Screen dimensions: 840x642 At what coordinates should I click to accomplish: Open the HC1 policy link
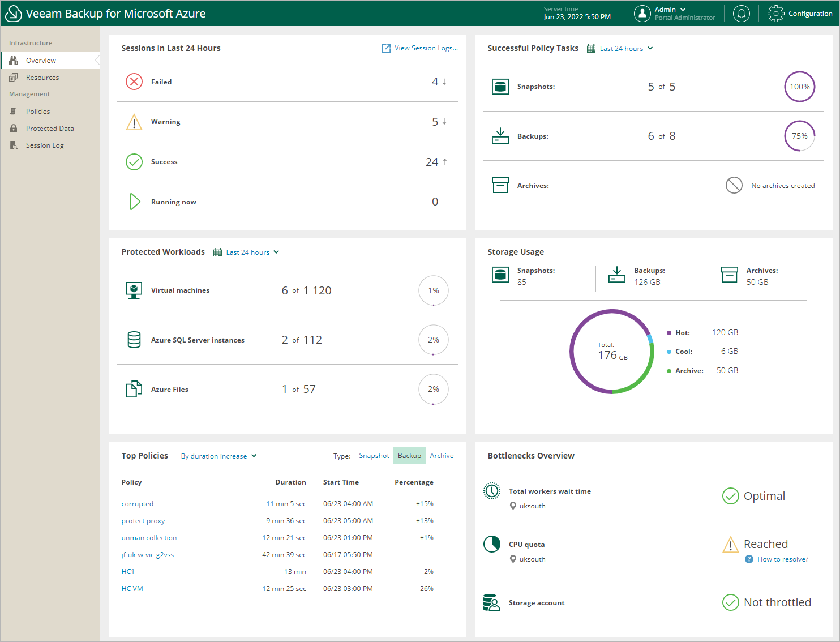128,572
